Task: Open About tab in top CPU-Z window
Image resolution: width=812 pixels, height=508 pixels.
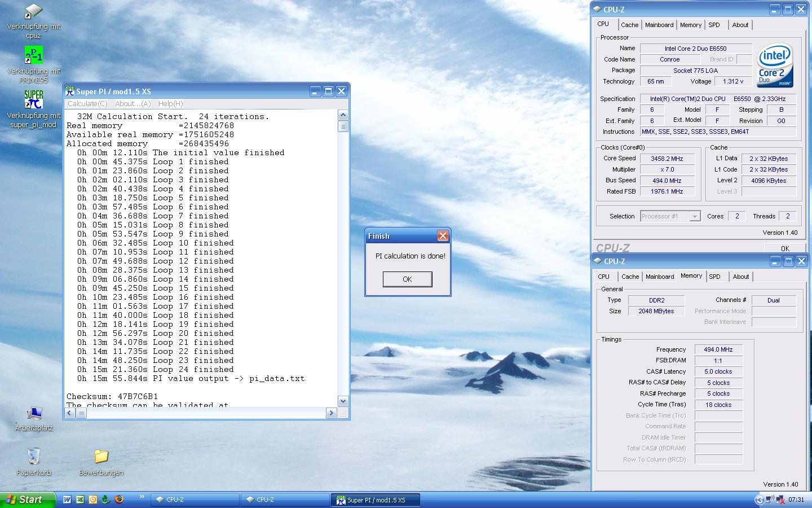Action: (740, 25)
